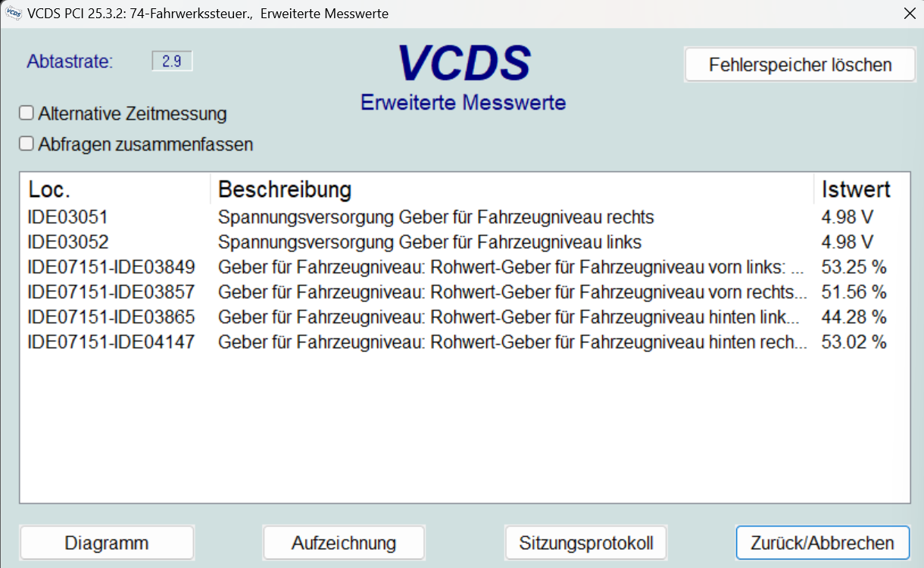Image resolution: width=924 pixels, height=568 pixels.
Task: Click the 4.98 V value for IDE03052
Action: coord(848,242)
